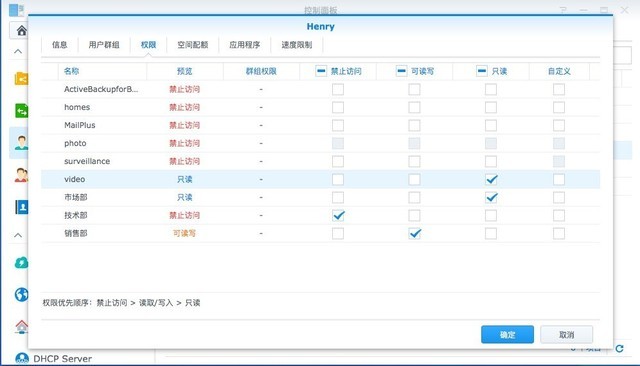
Task: Select the surveillance folder name
Action: 87,161
